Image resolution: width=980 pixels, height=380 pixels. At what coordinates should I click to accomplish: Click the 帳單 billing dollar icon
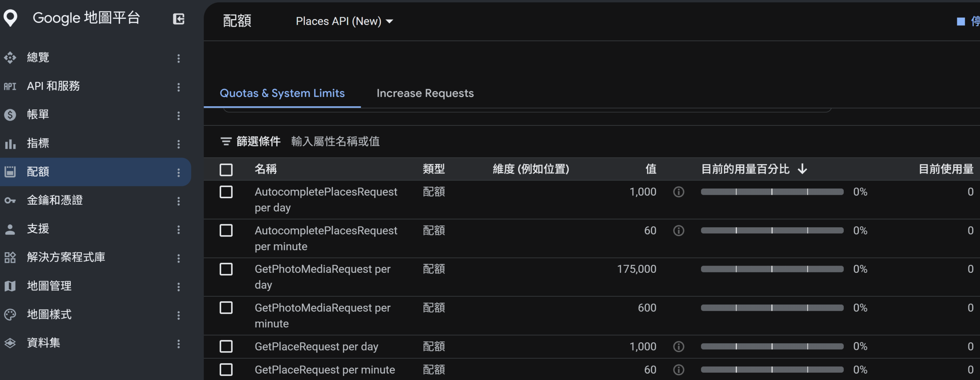10,114
